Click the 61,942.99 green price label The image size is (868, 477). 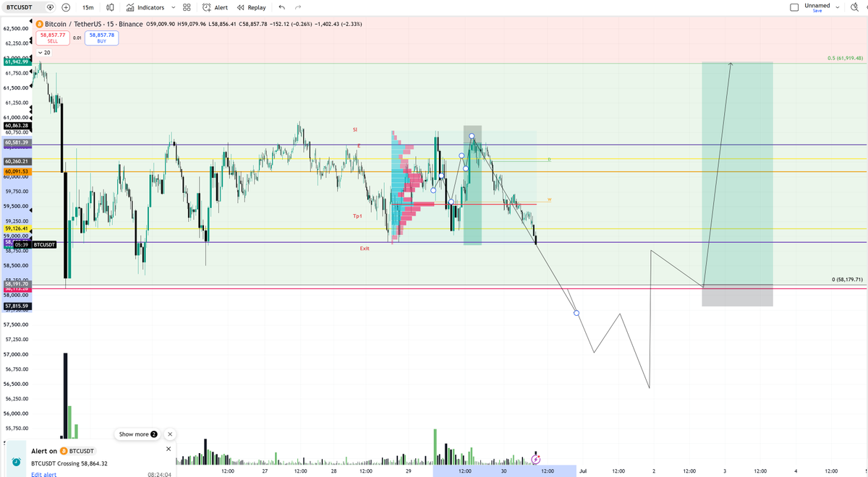point(16,62)
